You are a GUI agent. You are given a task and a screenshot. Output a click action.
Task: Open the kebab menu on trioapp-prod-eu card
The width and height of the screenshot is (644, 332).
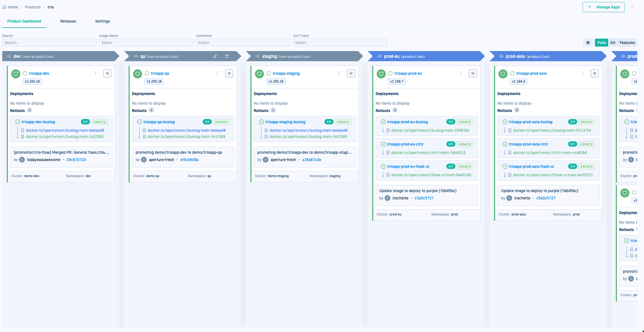point(461,73)
